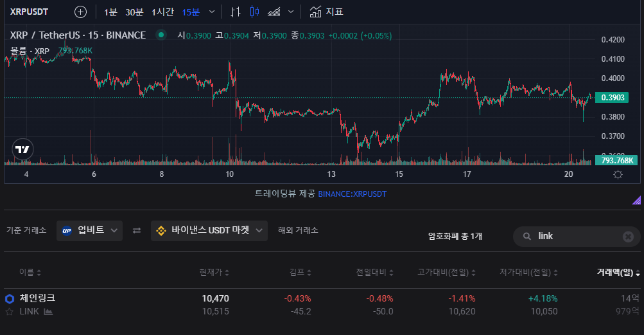Grab the chart corner handle
Image resolution: width=644 pixels, height=335 pixels.
636,201
